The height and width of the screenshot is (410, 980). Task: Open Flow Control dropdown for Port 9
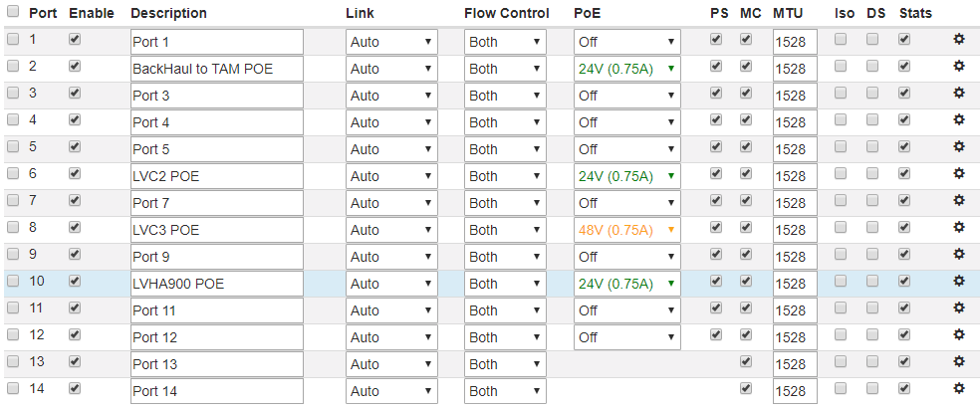coord(505,257)
